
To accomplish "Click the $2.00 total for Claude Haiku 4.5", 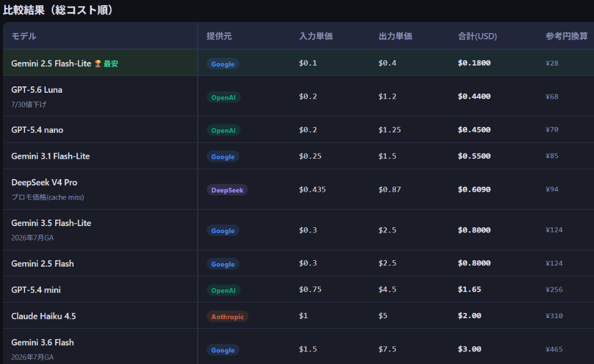I will click(469, 315).
